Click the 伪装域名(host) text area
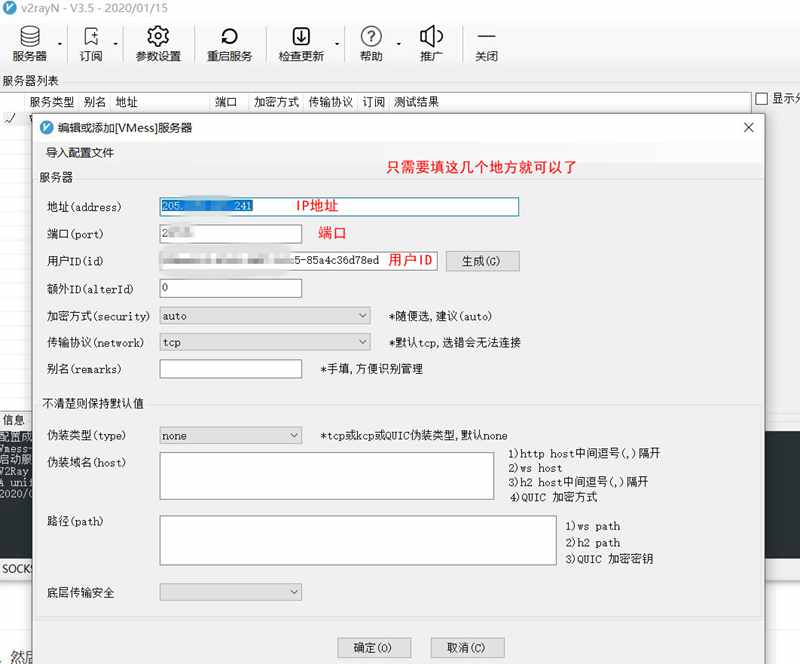Viewport: 800px width, 664px height. tap(327, 476)
